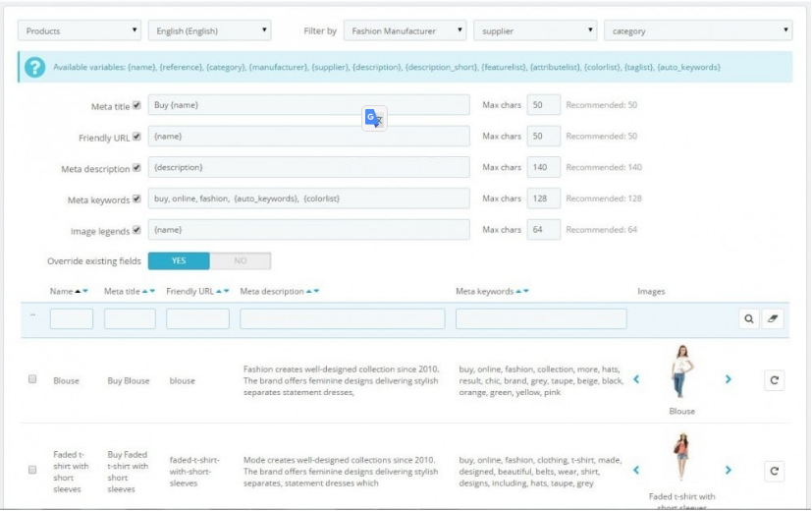This screenshot has width=812, height=511.
Task: Toggle the Meta title checkbox
Action: pyautogui.click(x=136, y=104)
